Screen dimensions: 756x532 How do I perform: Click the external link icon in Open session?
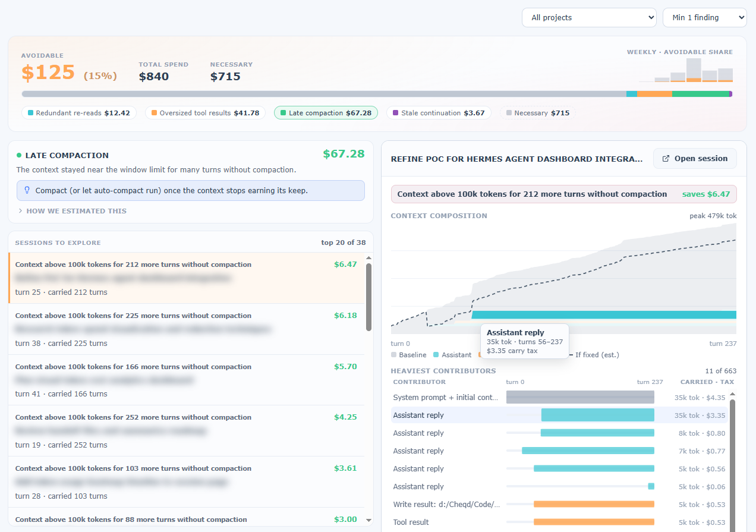666,159
